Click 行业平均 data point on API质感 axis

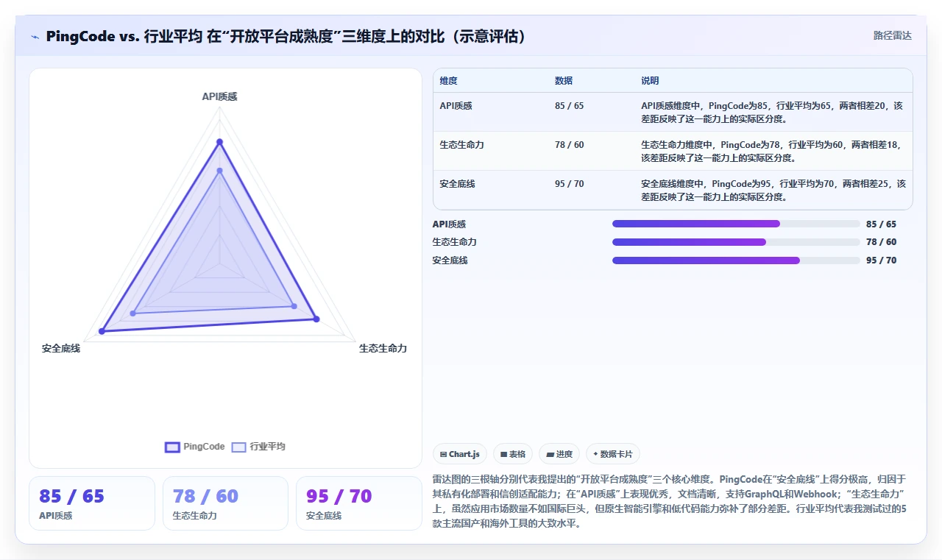[x=219, y=171]
